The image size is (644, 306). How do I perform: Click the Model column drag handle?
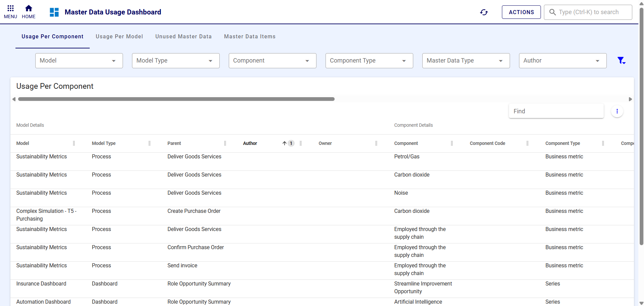(74, 143)
